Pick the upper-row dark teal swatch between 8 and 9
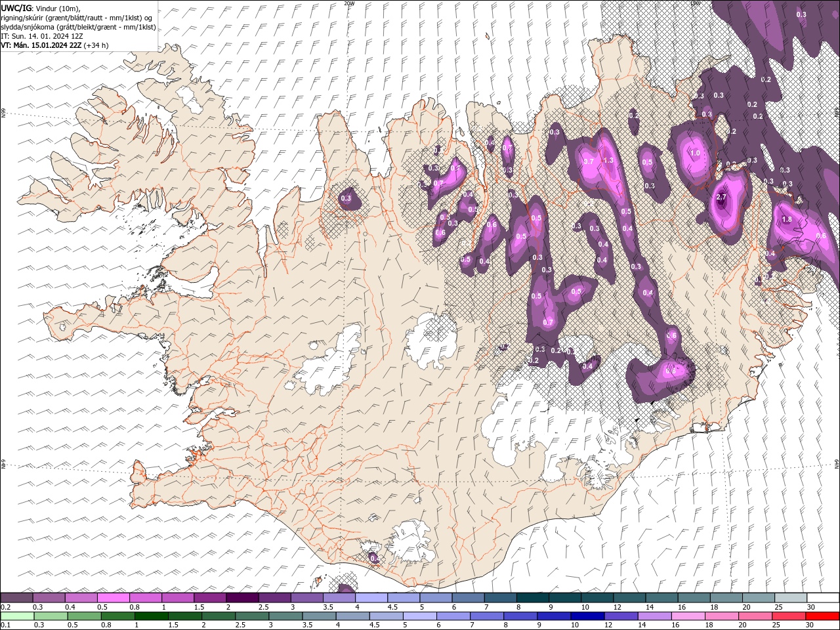 (x=533, y=598)
